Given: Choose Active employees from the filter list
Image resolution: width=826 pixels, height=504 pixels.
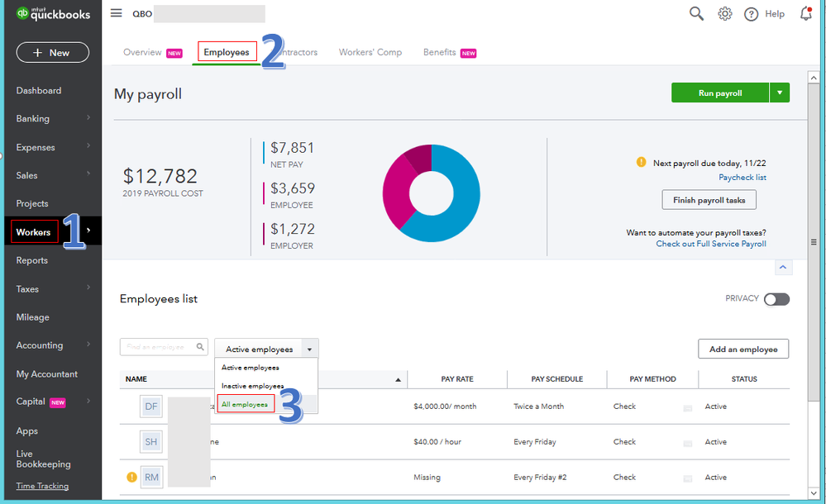Looking at the screenshot, I should click(251, 368).
